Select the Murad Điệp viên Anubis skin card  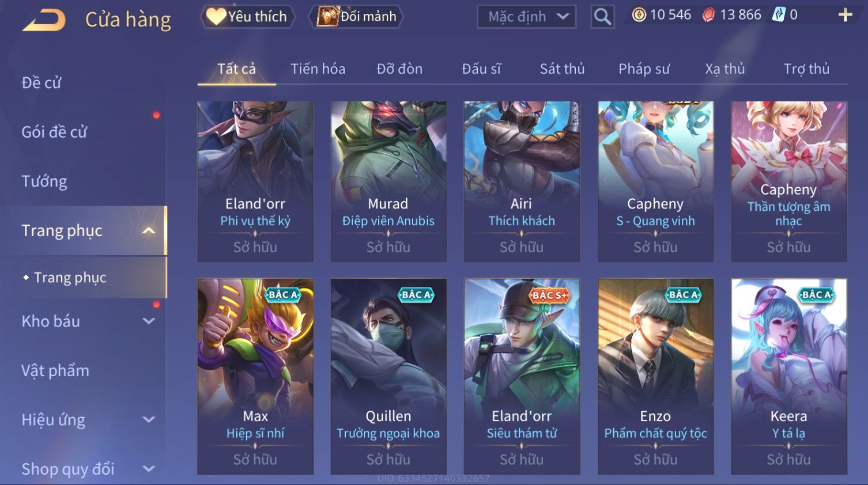pos(388,181)
